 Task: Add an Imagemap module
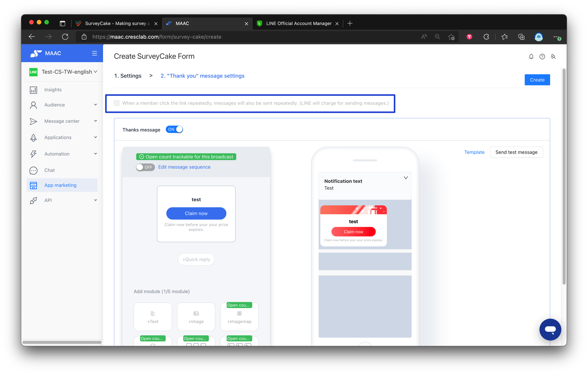(239, 317)
